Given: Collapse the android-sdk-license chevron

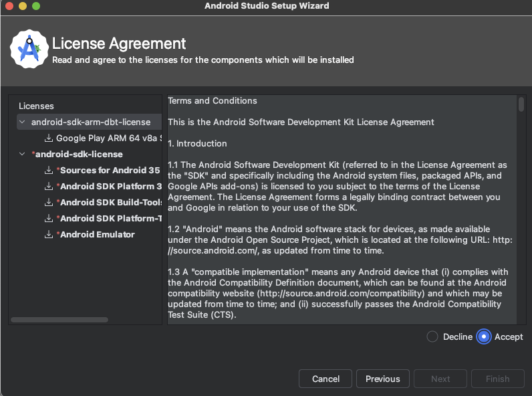Looking at the screenshot, I should point(22,154).
